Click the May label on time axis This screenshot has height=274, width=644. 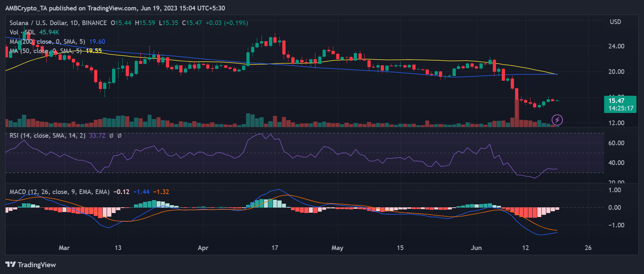337,248
